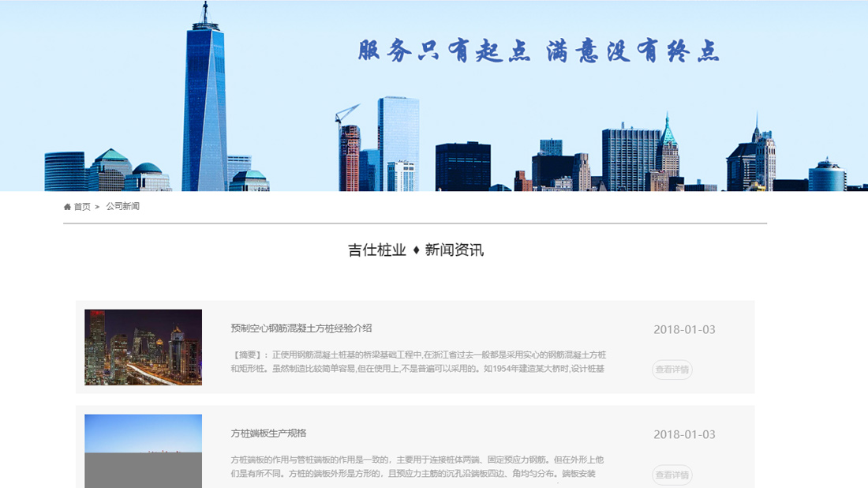The width and height of the screenshot is (868, 488).
Task: Open the blue sky thumbnail of 方桩端板 article
Action: pos(144,452)
